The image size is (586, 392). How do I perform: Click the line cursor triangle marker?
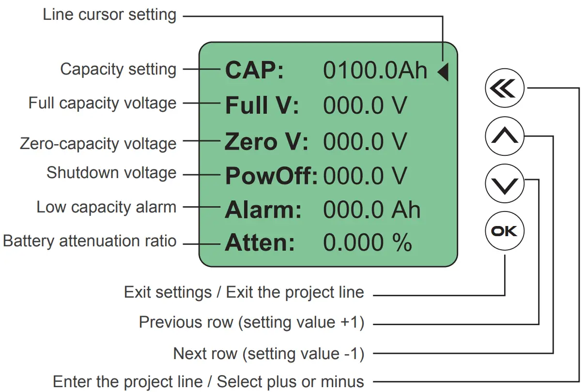443,73
